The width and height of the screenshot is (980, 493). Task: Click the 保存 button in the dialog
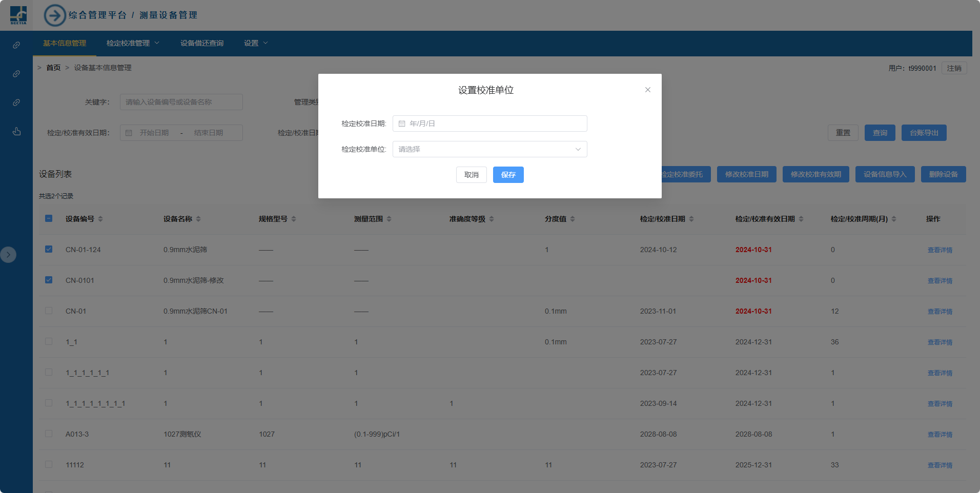point(508,175)
